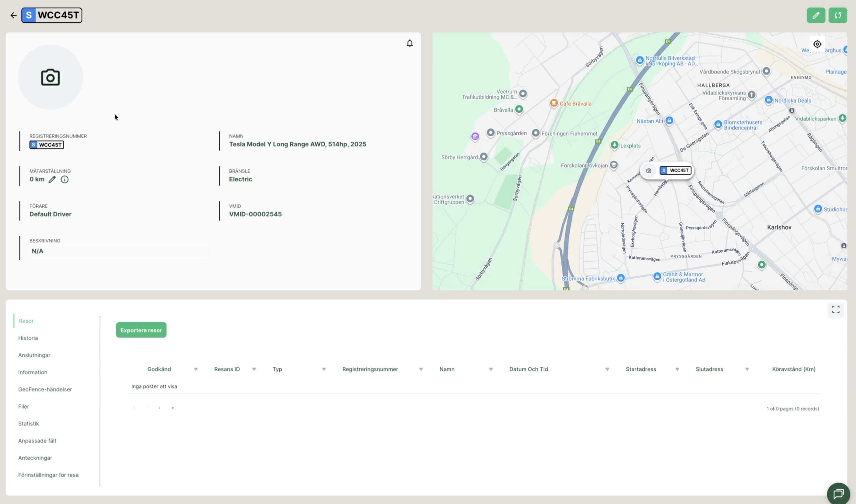Open filter for Resans ID column
Image resolution: width=856 pixels, height=504 pixels.
[x=254, y=369]
